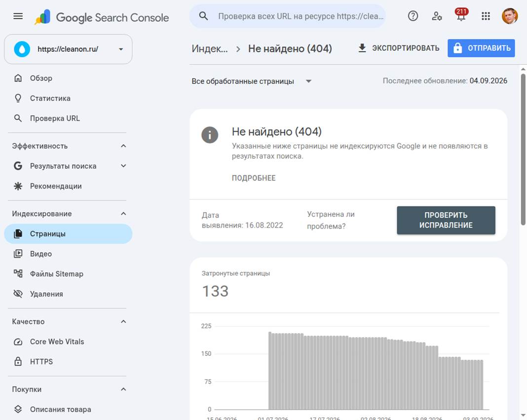Click the ПОДРОБНЕЕ link
Screen dimensions: 527x420
coord(254,178)
